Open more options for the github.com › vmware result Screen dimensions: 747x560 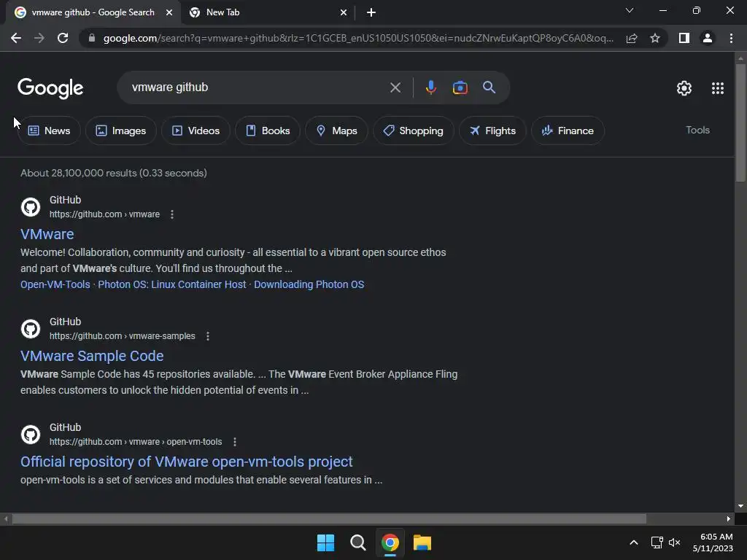click(x=172, y=214)
